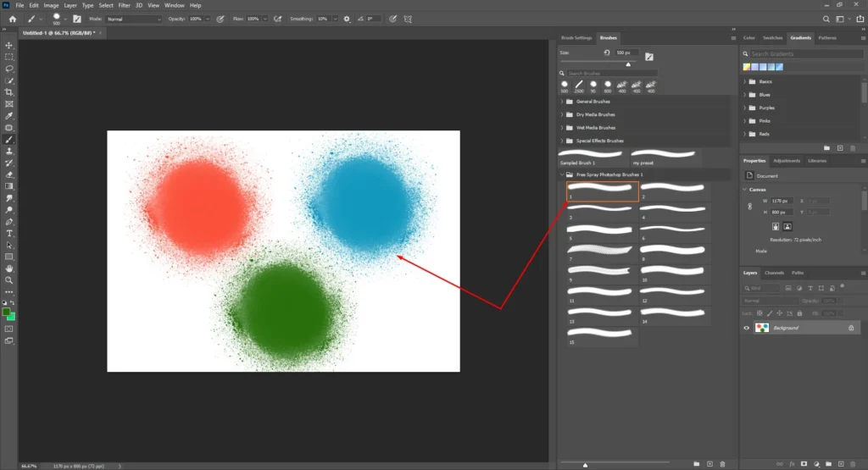Click the Home icon in options bar
868x470 pixels.
point(13,19)
